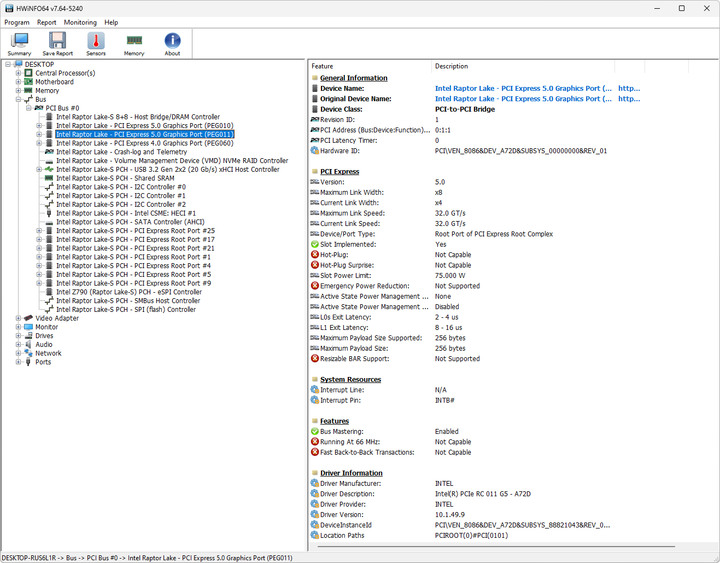Open the Monitoring menu

point(80,22)
